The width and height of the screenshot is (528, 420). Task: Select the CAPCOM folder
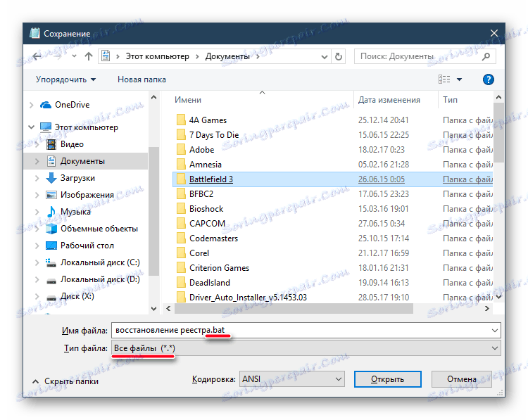[x=207, y=224]
